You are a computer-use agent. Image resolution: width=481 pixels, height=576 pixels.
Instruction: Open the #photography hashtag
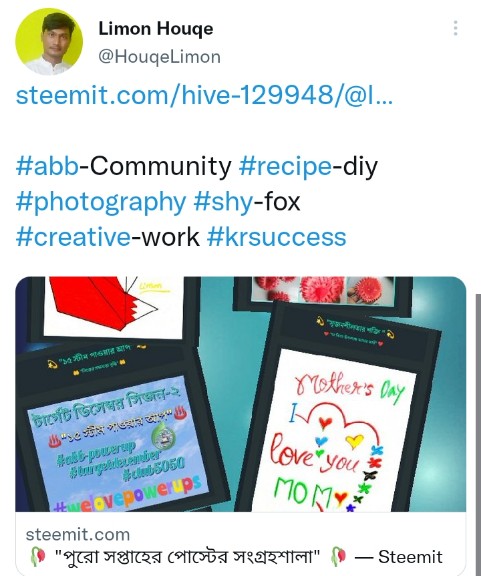click(x=101, y=202)
